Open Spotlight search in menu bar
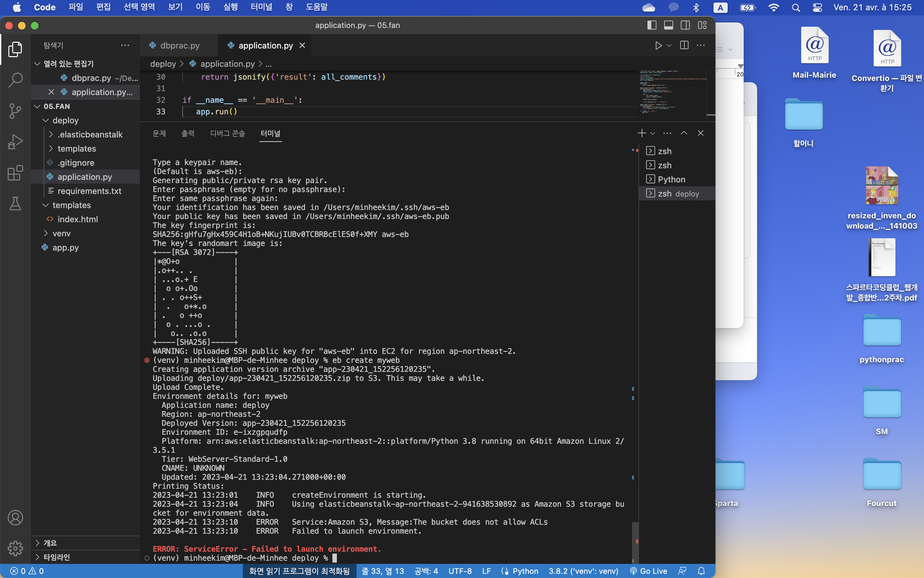Image resolution: width=924 pixels, height=578 pixels. click(796, 8)
